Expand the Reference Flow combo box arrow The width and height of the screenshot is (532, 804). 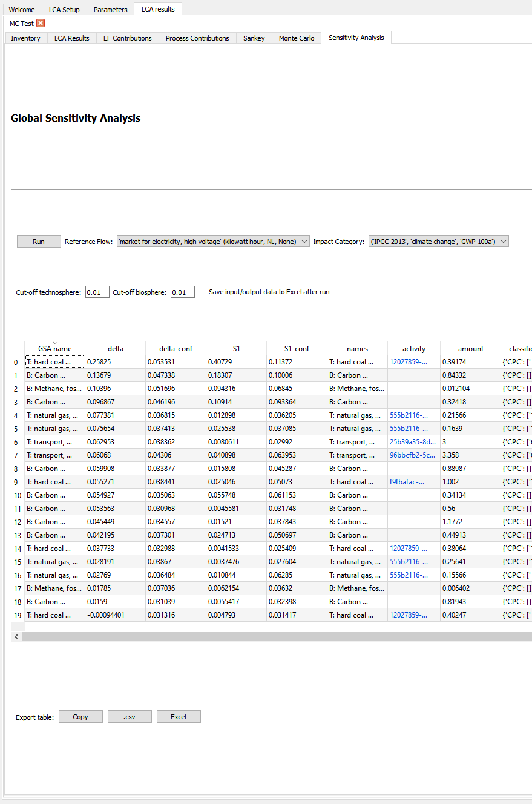(x=304, y=241)
